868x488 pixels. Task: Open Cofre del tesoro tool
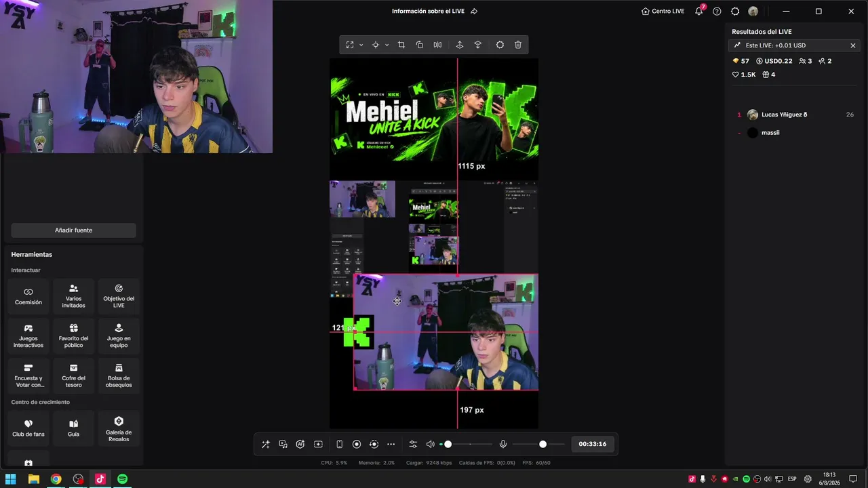pyautogui.click(x=74, y=376)
